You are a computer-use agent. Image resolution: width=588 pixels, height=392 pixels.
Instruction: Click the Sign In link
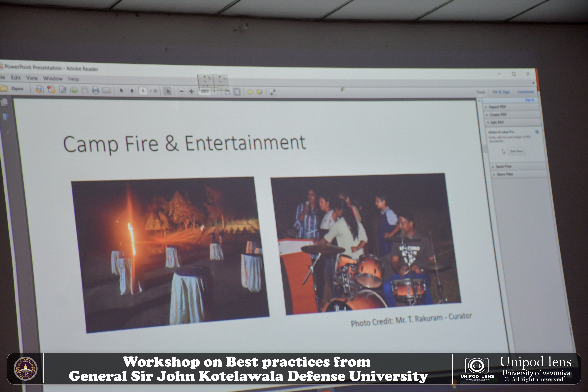(x=529, y=100)
